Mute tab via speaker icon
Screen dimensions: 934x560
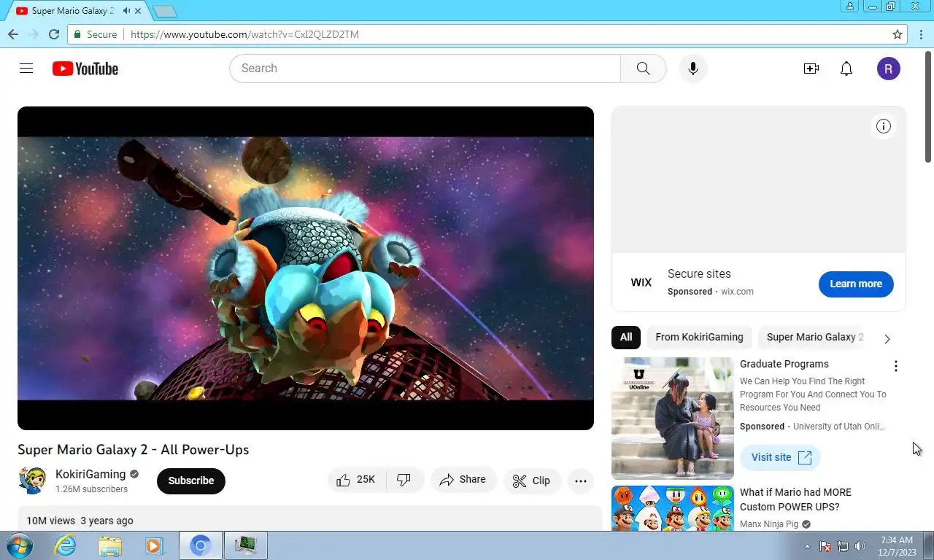pyautogui.click(x=127, y=11)
